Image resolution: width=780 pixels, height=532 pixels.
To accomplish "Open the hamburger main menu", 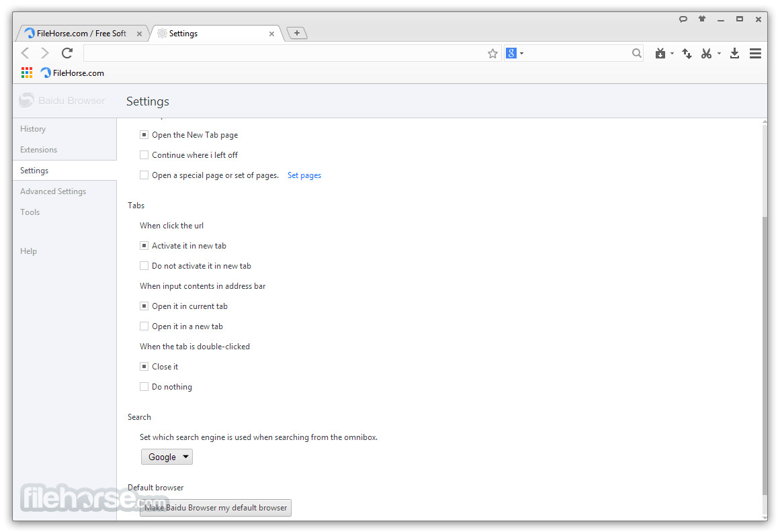I will pos(755,53).
